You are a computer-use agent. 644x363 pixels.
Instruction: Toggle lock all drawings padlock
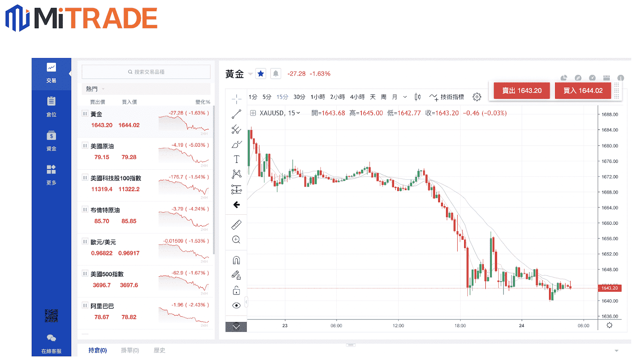tap(236, 290)
